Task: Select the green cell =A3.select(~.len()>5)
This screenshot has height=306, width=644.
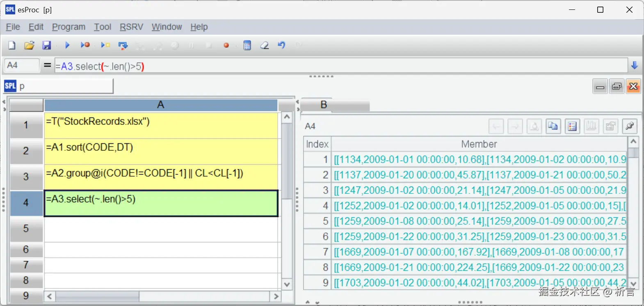Action: pos(161,203)
